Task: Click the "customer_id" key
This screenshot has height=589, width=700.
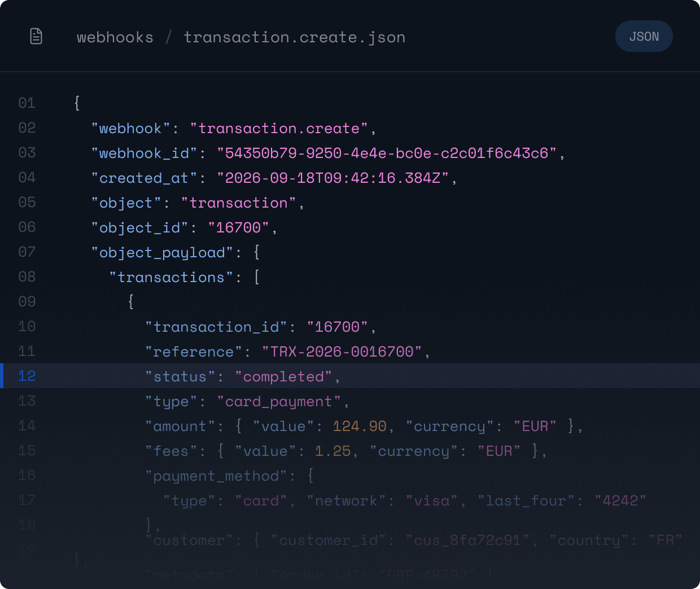Action: coord(329,540)
